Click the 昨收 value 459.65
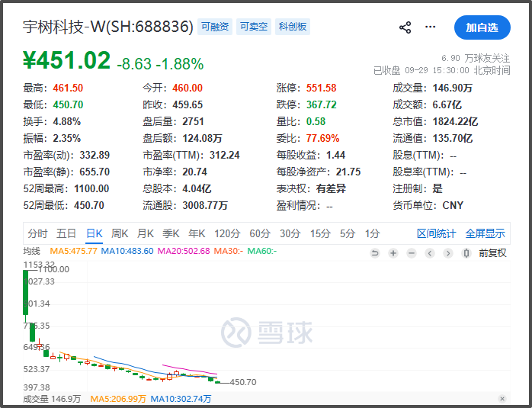The height and width of the screenshot is (408, 532). pos(187,105)
